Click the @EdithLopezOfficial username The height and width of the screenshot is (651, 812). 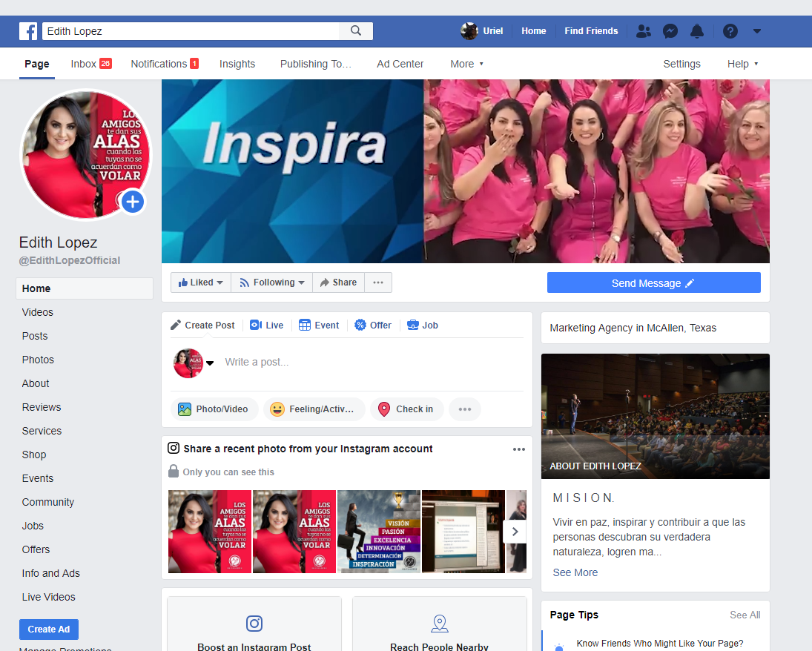click(70, 260)
